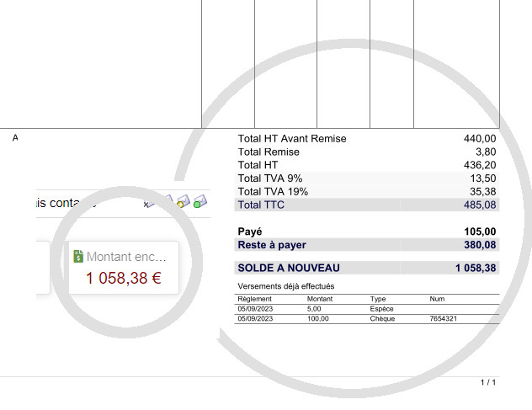Image resolution: width=532 pixels, height=410 pixels.
Task: Click the Règlement column header
Action: click(x=255, y=299)
